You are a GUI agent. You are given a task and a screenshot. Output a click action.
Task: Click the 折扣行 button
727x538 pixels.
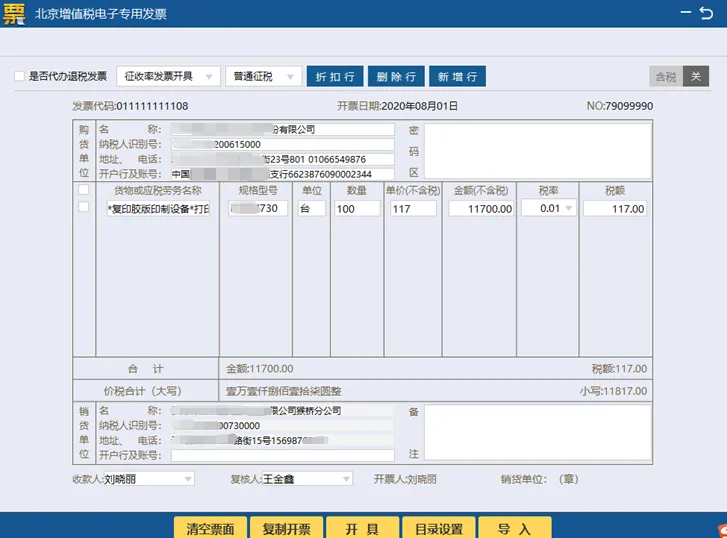(x=335, y=76)
